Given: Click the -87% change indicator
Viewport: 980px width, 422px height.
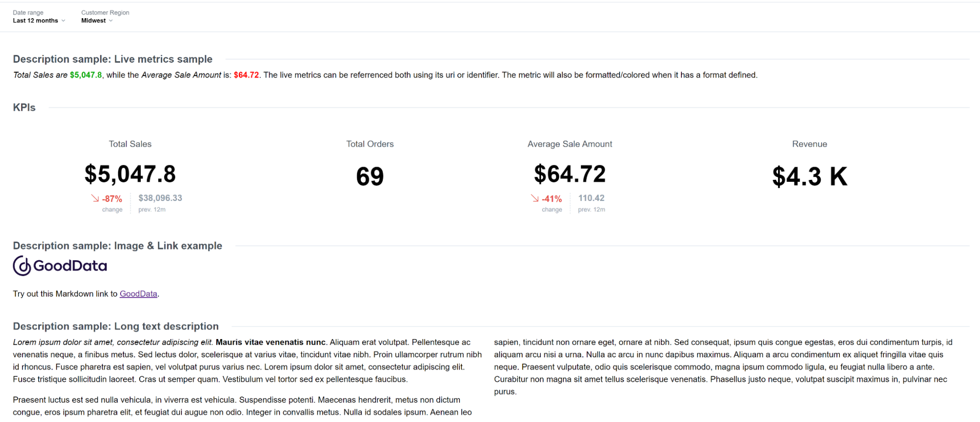Looking at the screenshot, I should (111, 198).
